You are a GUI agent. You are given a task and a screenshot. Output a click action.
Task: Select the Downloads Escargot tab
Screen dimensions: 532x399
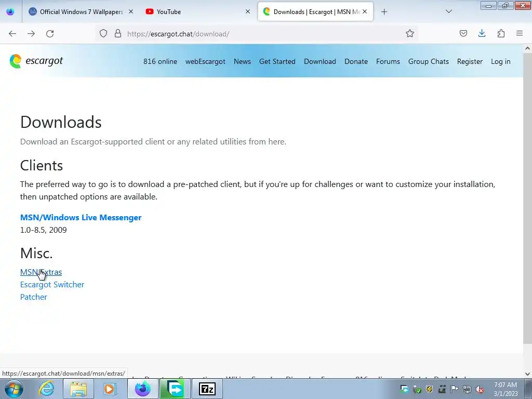point(315,11)
